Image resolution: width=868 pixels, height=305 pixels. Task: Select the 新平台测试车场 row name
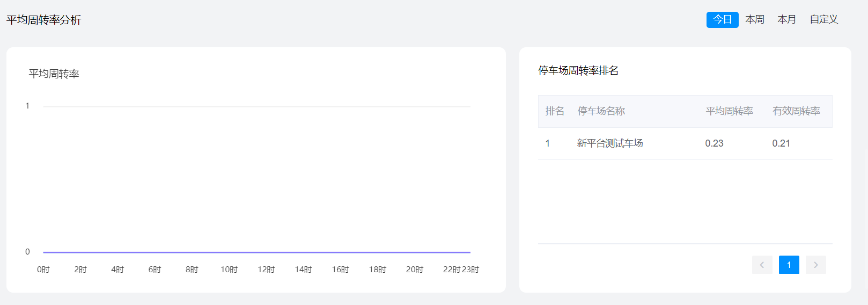coord(609,143)
